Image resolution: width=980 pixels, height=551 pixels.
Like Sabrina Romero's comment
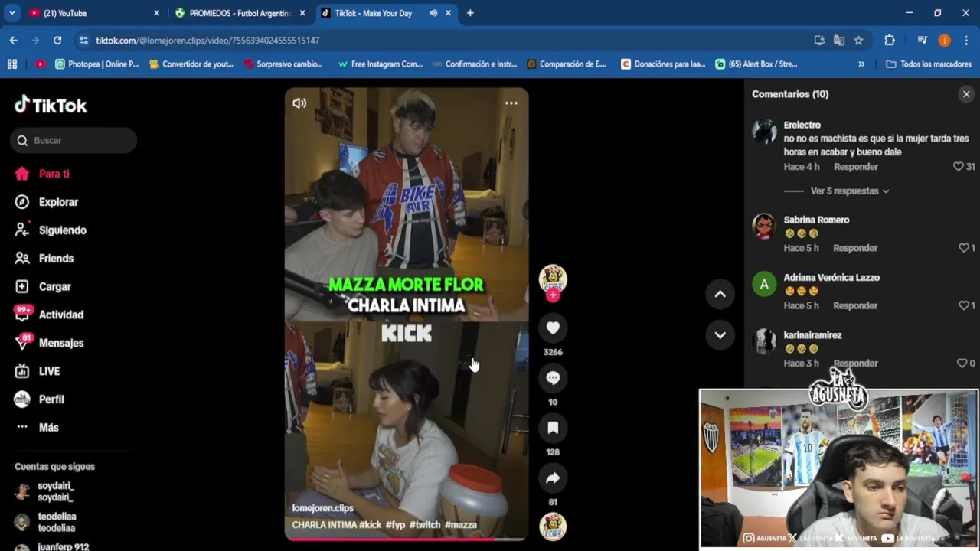964,248
